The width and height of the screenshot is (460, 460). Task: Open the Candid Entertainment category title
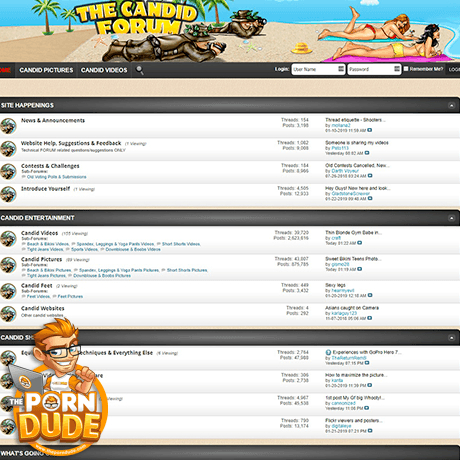tap(37, 218)
